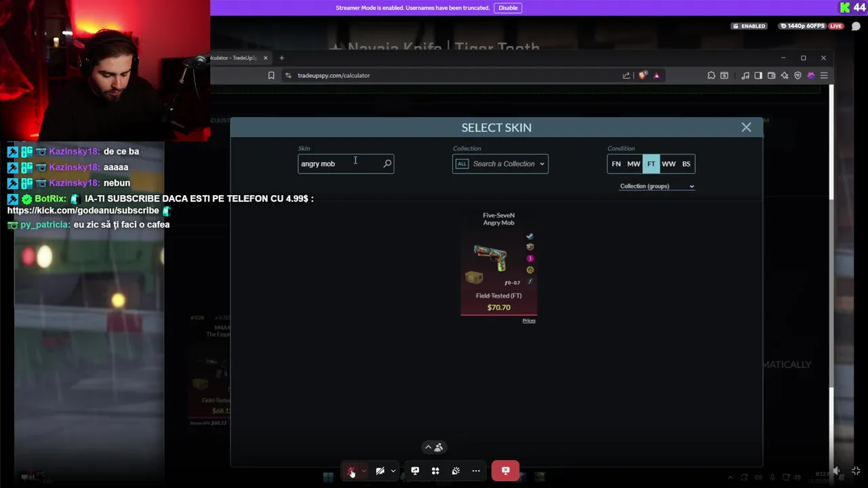Open the three-dots more options in call bar

point(476,471)
